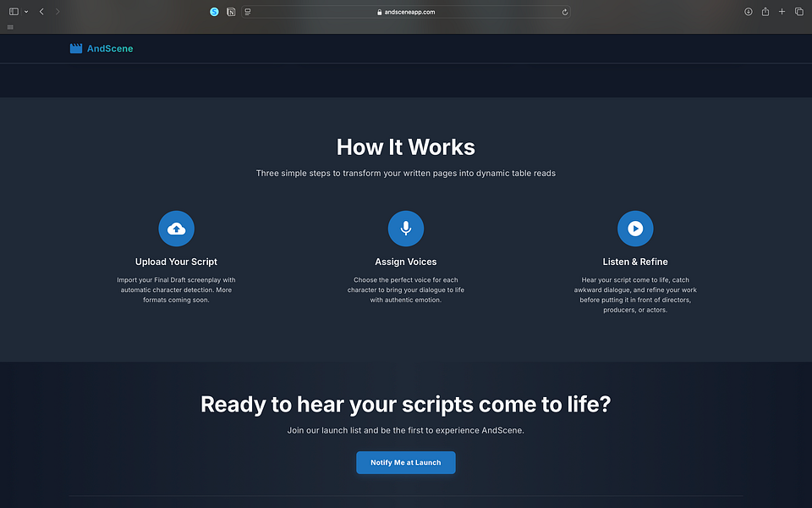Click the 'Three simple steps to transform' subtitle

point(405,173)
